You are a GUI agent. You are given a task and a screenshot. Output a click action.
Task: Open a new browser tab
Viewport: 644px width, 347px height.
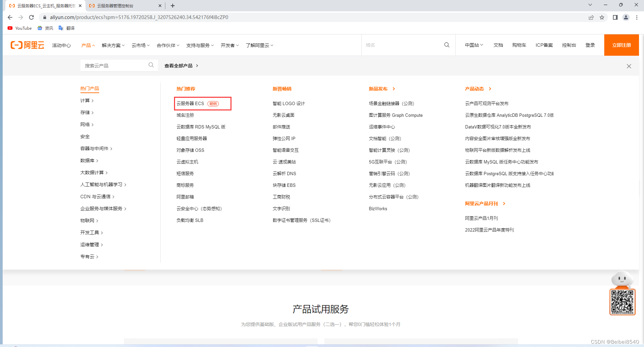pos(173,6)
